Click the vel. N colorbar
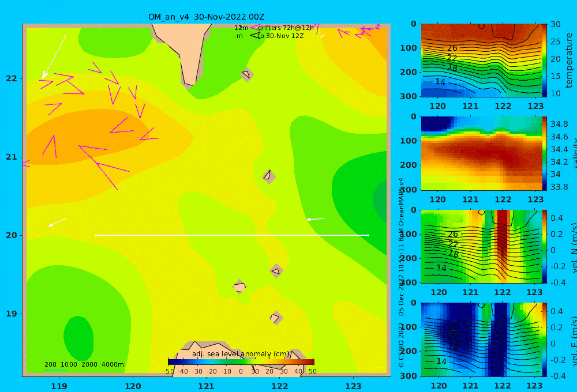577x392 pixels. pos(545,247)
